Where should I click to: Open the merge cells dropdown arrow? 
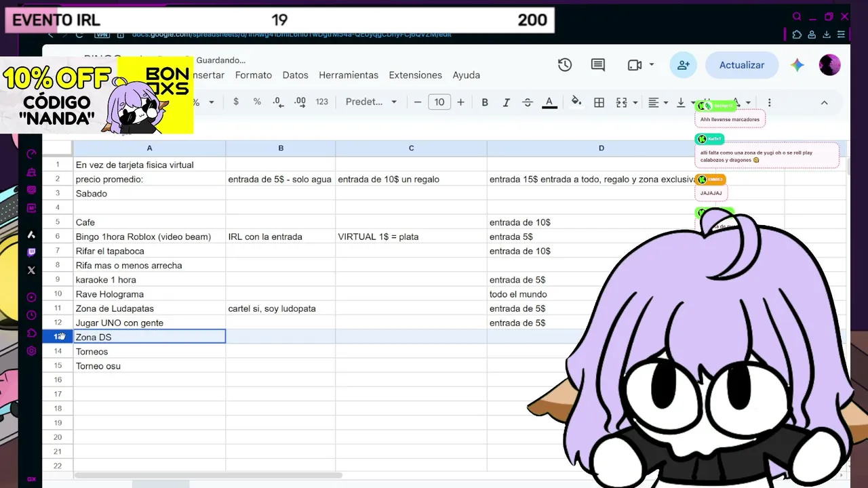coord(635,102)
